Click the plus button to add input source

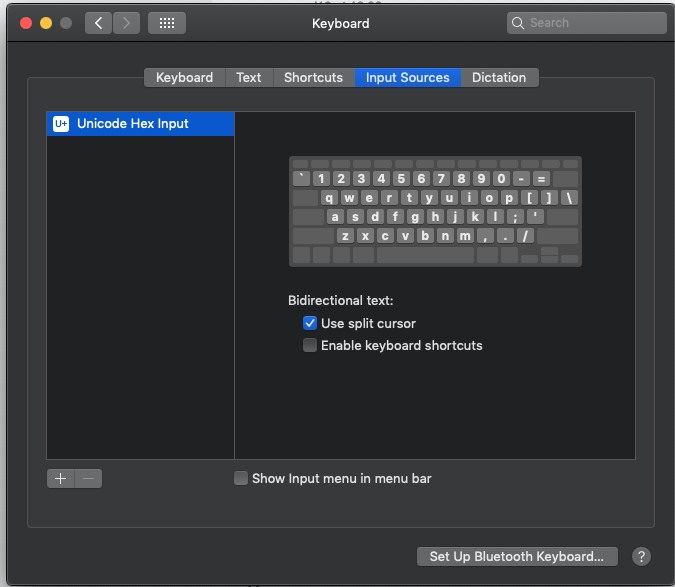pos(60,479)
